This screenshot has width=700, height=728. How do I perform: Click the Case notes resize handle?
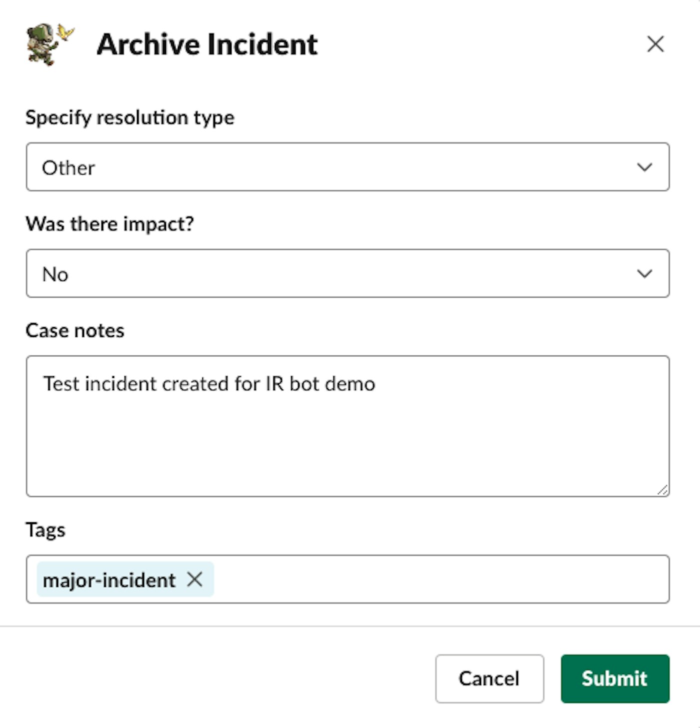coord(662,490)
